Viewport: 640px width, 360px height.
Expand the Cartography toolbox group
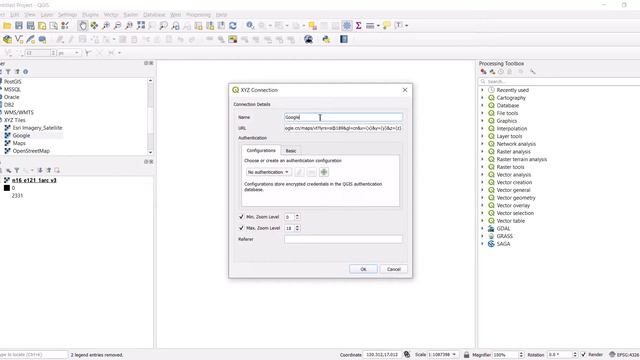482,98
